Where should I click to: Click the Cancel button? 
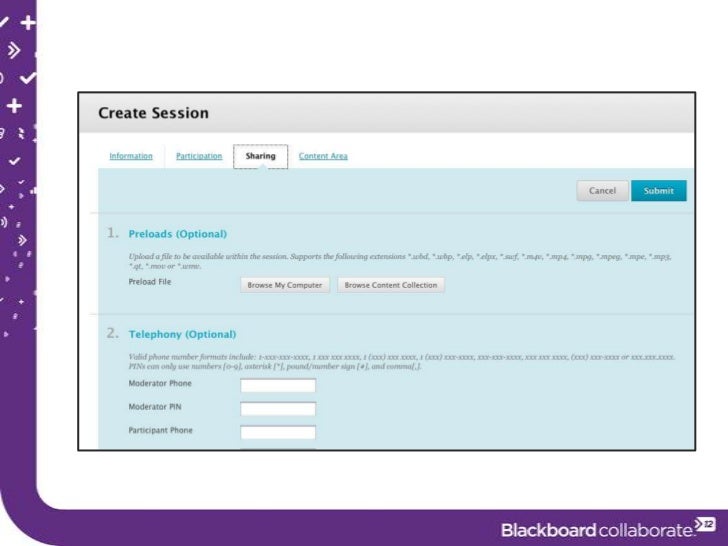tap(602, 191)
